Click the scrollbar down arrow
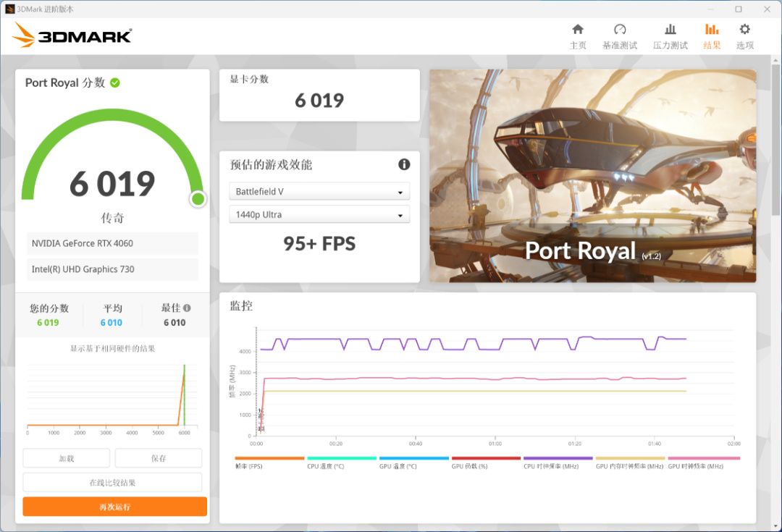The image size is (782, 532). [775, 526]
